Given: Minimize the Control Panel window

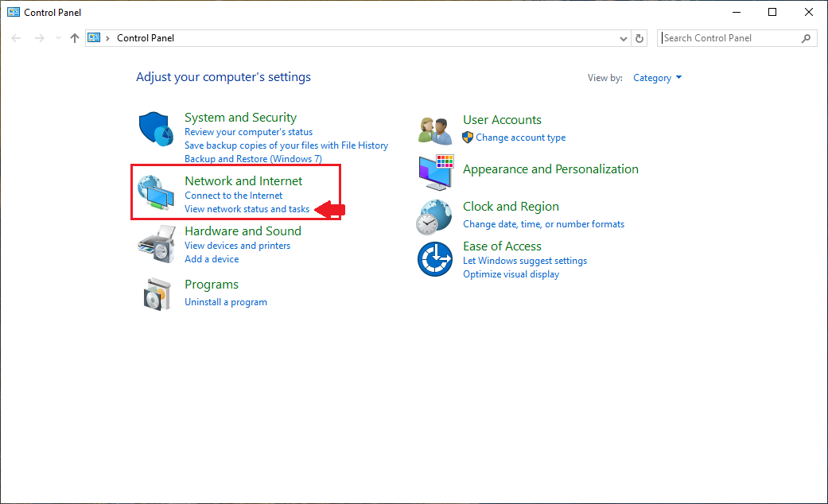Looking at the screenshot, I should pos(736,12).
